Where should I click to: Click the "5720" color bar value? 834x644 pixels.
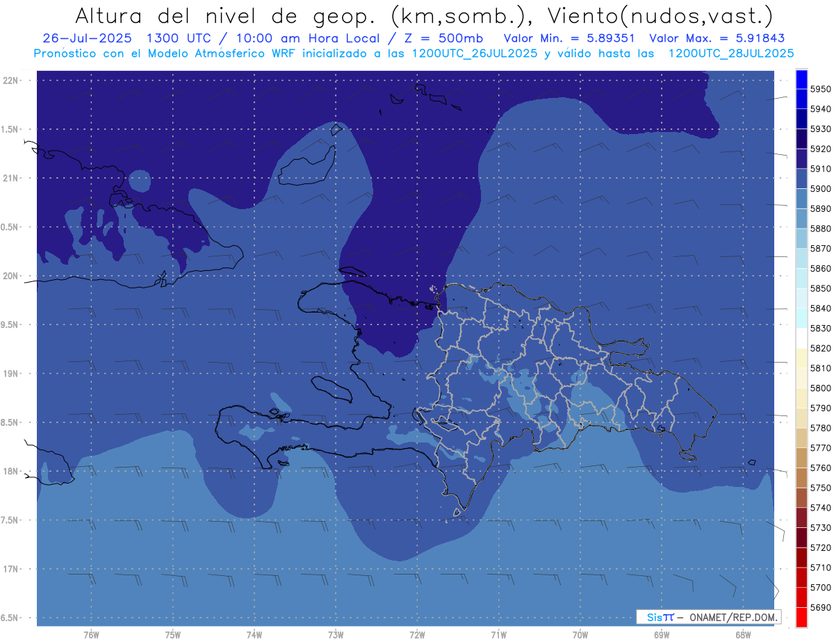coord(820,547)
